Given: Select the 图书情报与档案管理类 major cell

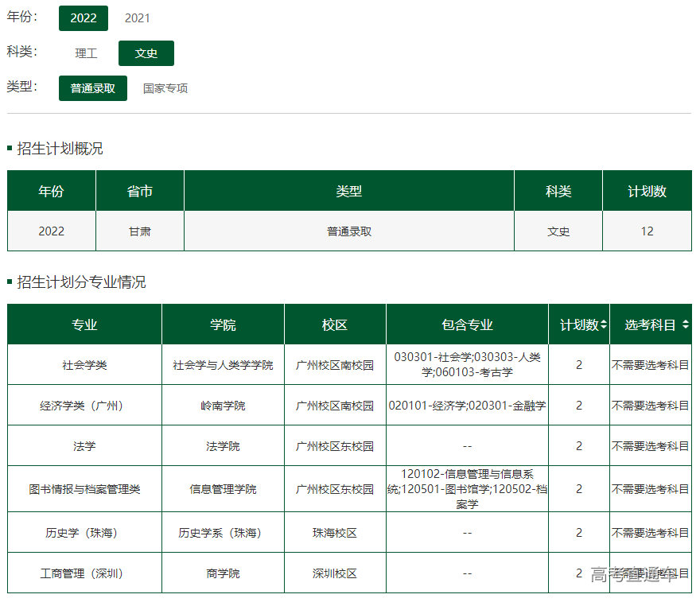Looking at the screenshot, I should 84,489.
